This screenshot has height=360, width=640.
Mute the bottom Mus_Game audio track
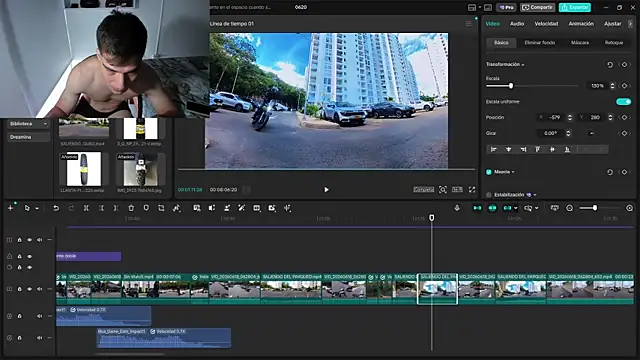tap(40, 338)
